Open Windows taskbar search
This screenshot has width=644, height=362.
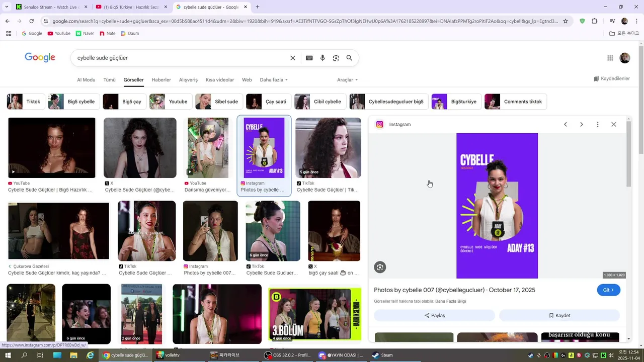click(x=24, y=355)
